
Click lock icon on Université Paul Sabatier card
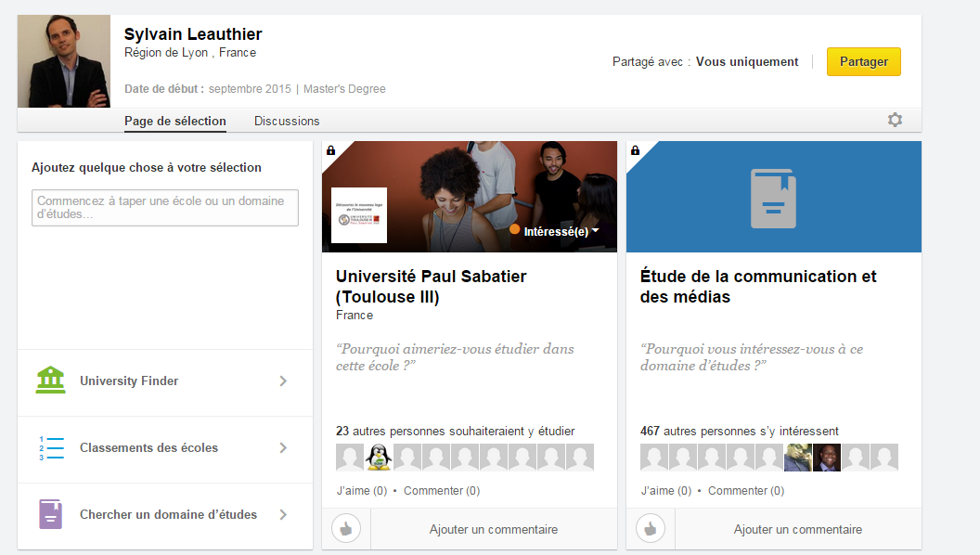tap(331, 150)
